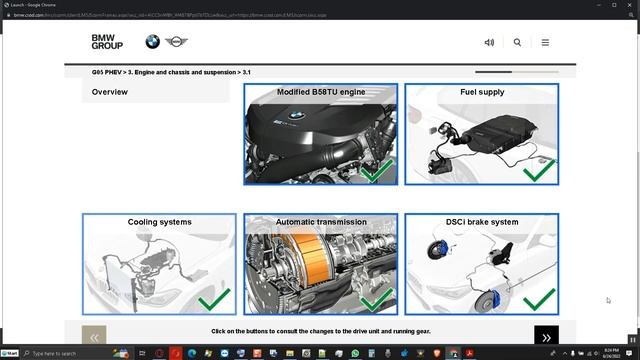Click the pause button at bottom right

click(x=633, y=340)
